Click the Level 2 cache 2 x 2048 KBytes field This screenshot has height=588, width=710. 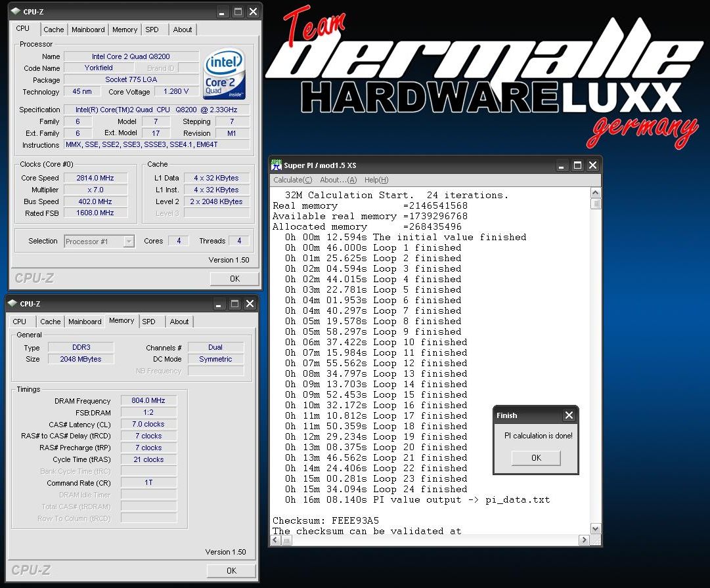217,201
